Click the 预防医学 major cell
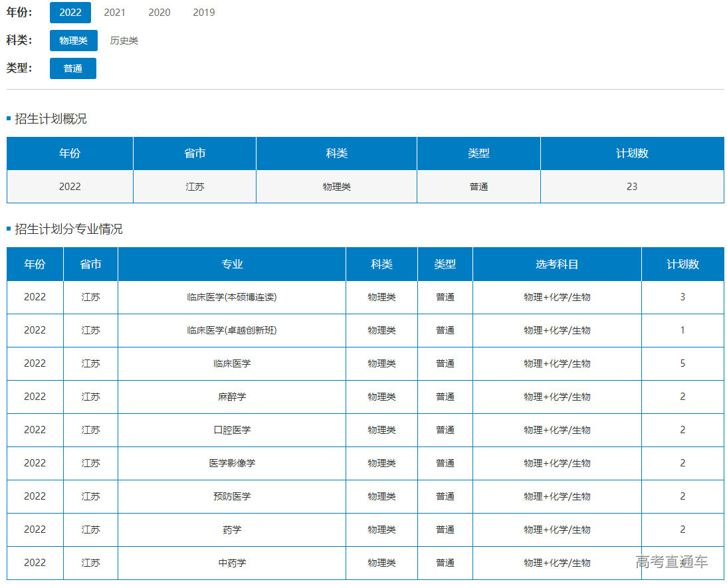 click(x=232, y=496)
